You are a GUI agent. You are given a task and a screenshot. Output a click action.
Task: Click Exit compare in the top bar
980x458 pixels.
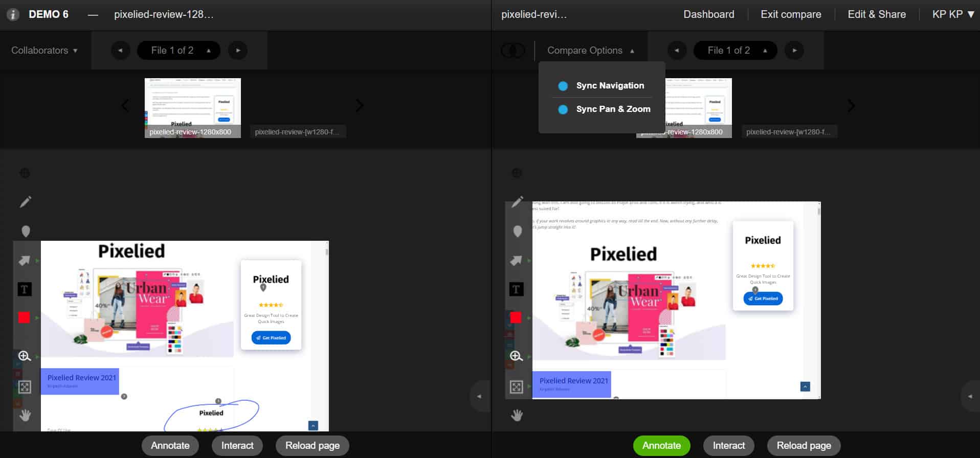[790, 14]
